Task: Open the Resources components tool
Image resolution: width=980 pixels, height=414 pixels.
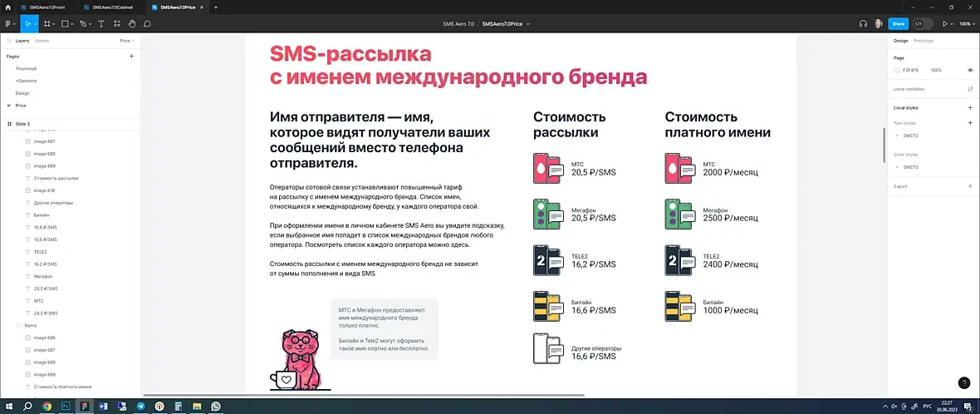Action: 117,24
